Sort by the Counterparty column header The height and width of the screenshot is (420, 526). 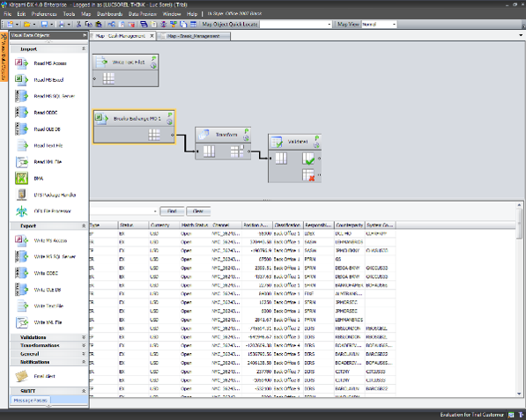click(x=349, y=225)
